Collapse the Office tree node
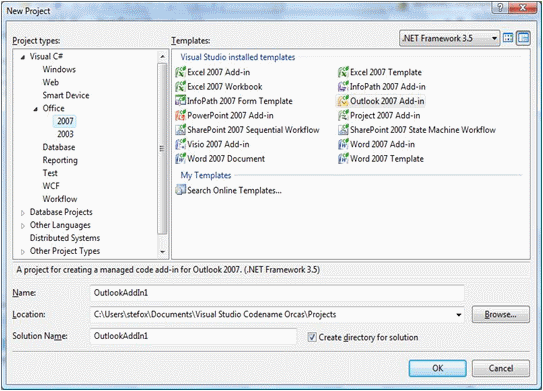 [36, 109]
